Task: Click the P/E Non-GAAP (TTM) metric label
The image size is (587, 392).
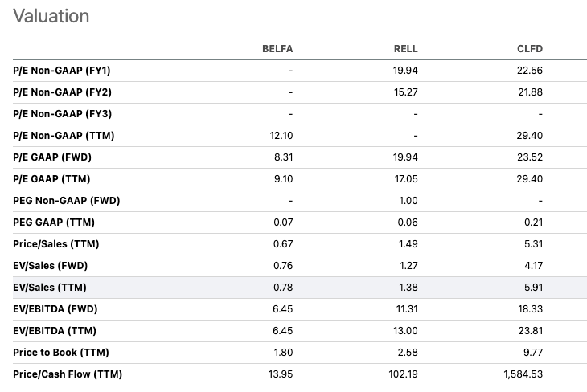Action: click(x=64, y=136)
